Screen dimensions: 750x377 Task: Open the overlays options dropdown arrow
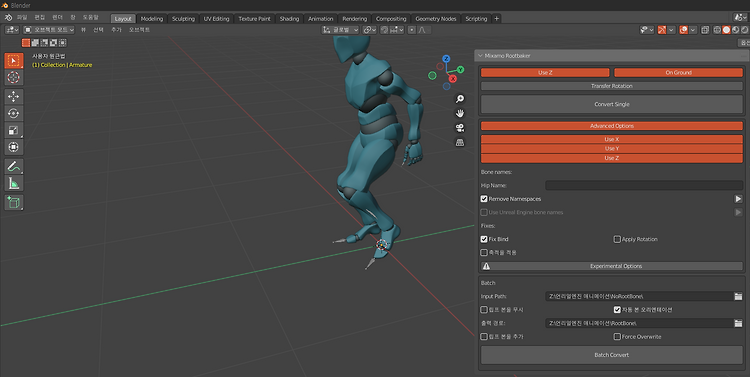[x=693, y=30]
